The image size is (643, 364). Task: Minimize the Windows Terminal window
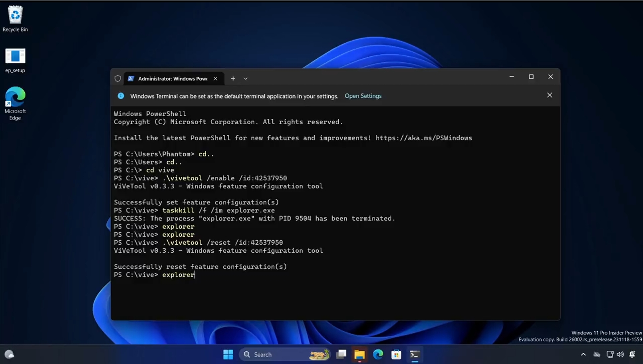512,77
